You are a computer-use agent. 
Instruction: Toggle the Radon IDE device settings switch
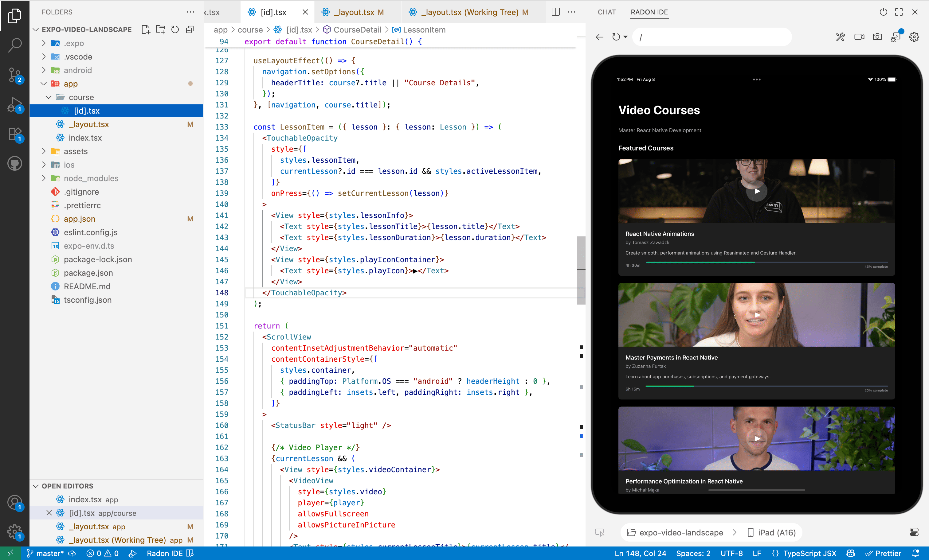coord(914,532)
